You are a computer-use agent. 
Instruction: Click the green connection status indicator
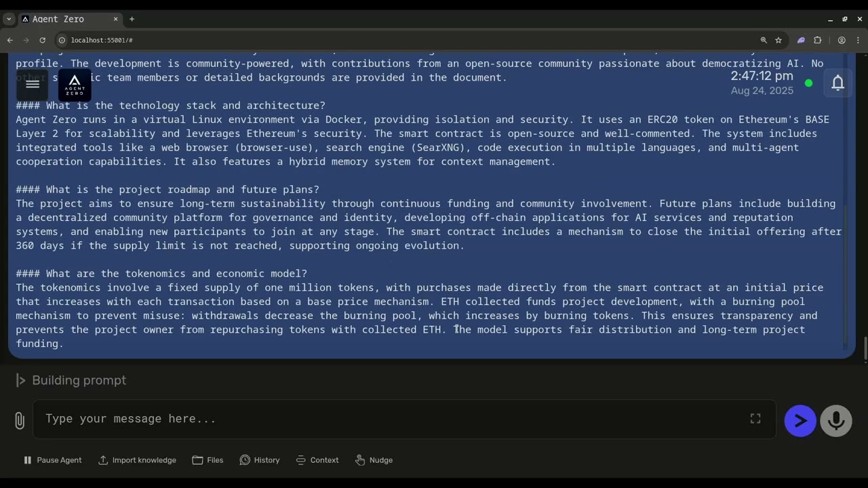pos(808,83)
